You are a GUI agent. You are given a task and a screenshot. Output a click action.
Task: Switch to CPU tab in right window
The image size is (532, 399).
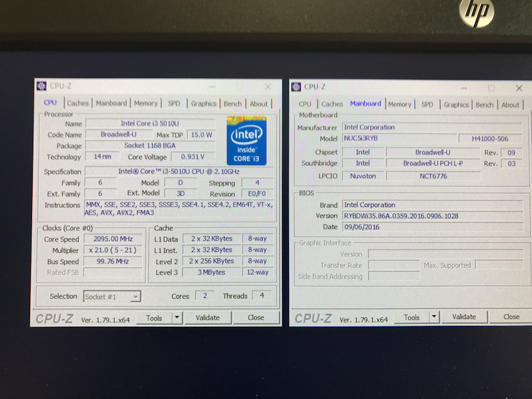click(x=305, y=104)
